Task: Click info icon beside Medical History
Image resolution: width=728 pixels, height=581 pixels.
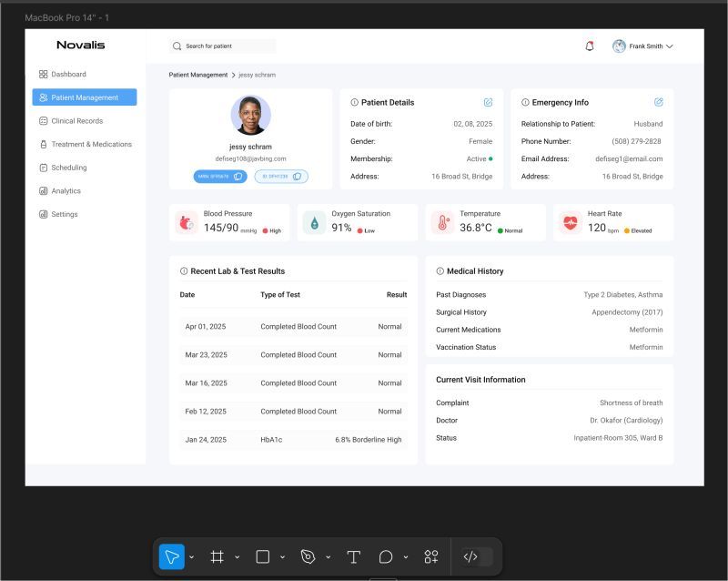Action: (440, 271)
